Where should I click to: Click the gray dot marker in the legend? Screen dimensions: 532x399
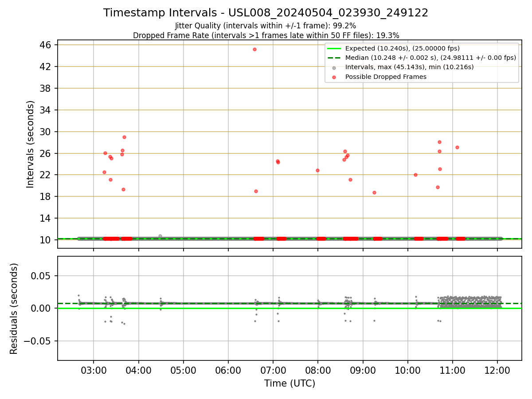coord(334,67)
